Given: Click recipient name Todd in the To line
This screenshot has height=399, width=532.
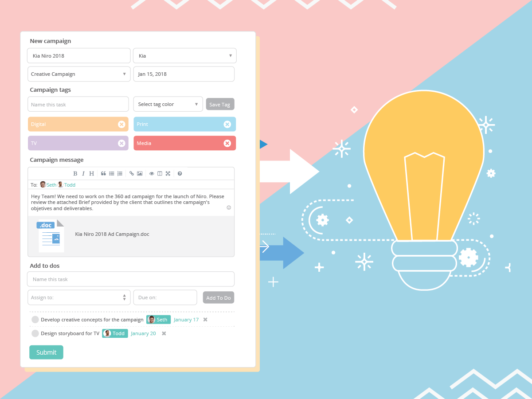Looking at the screenshot, I should click(x=70, y=185).
